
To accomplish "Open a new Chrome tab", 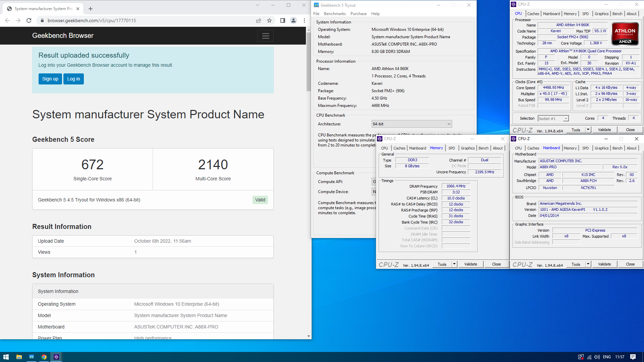I will point(91,9).
